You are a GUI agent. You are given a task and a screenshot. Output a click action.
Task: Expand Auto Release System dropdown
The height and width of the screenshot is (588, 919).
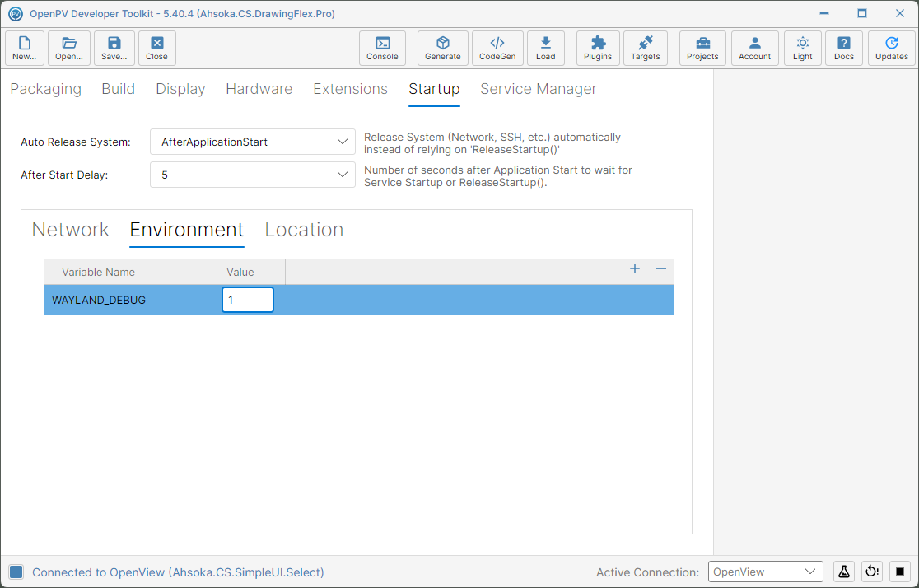253,142
